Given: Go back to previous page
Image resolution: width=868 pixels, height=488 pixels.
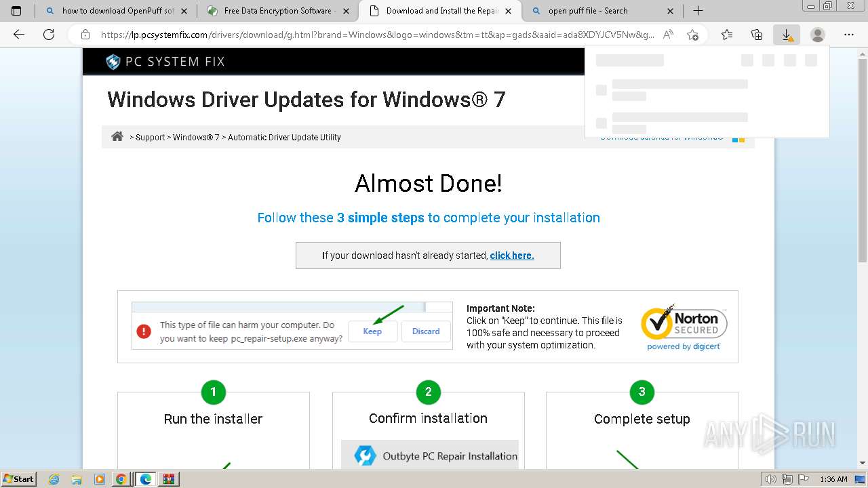Looking at the screenshot, I should (19, 35).
